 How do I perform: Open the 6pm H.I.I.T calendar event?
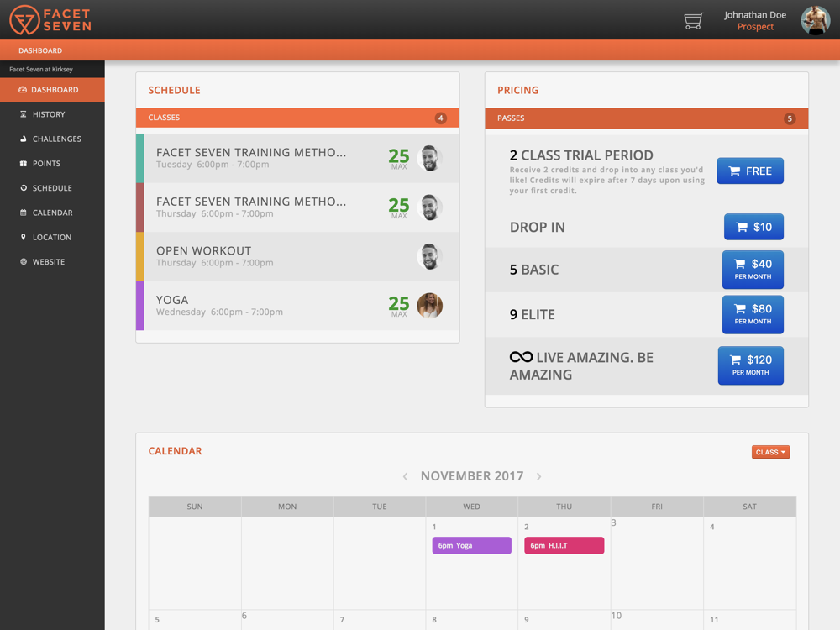(x=564, y=545)
